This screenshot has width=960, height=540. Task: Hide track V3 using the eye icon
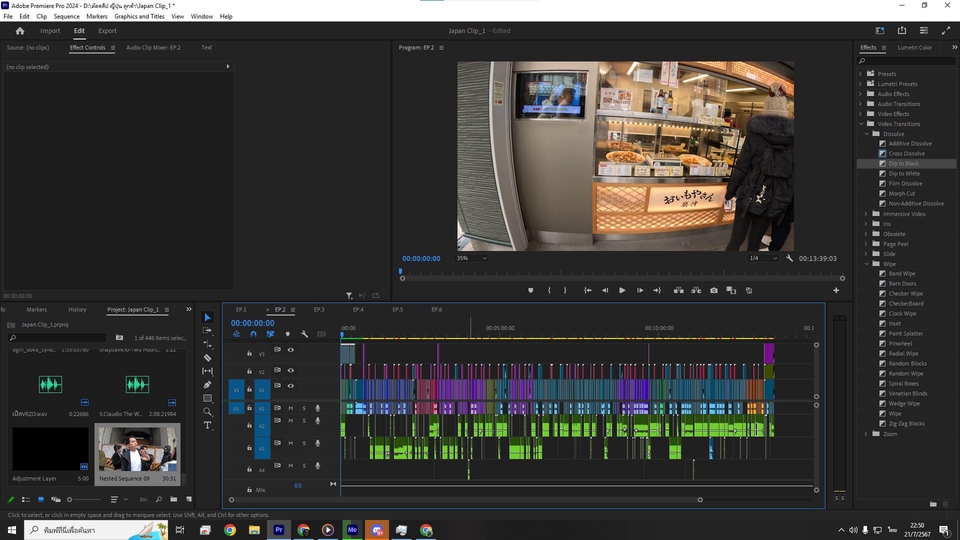coord(291,350)
